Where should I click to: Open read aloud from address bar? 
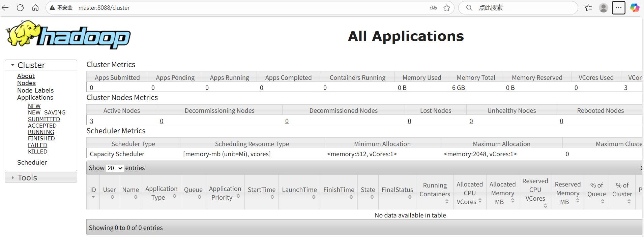pos(433,8)
